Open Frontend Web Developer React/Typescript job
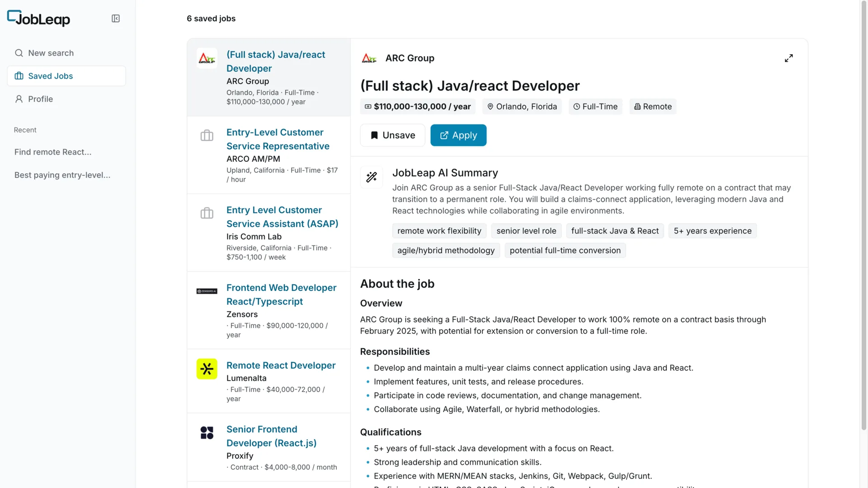The width and height of the screenshot is (868, 488). click(282, 295)
